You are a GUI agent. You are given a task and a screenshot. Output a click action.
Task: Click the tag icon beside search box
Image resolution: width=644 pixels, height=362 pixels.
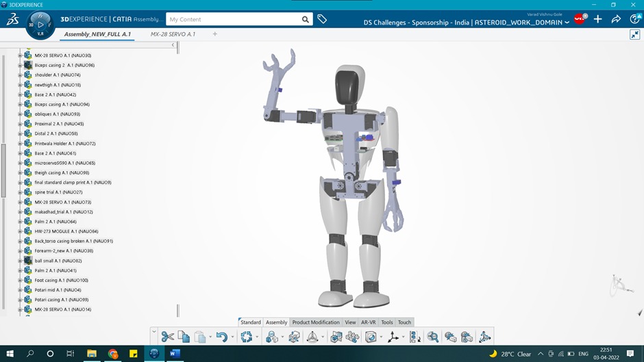322,19
